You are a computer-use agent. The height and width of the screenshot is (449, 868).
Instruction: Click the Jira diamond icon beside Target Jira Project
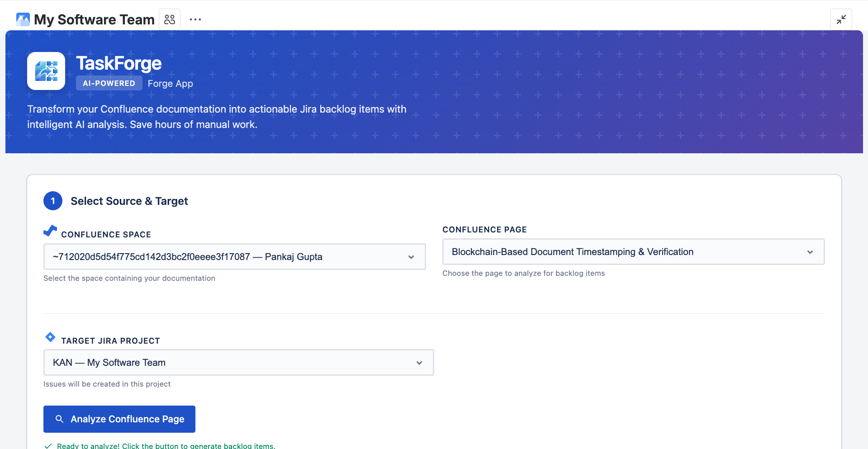(50, 337)
